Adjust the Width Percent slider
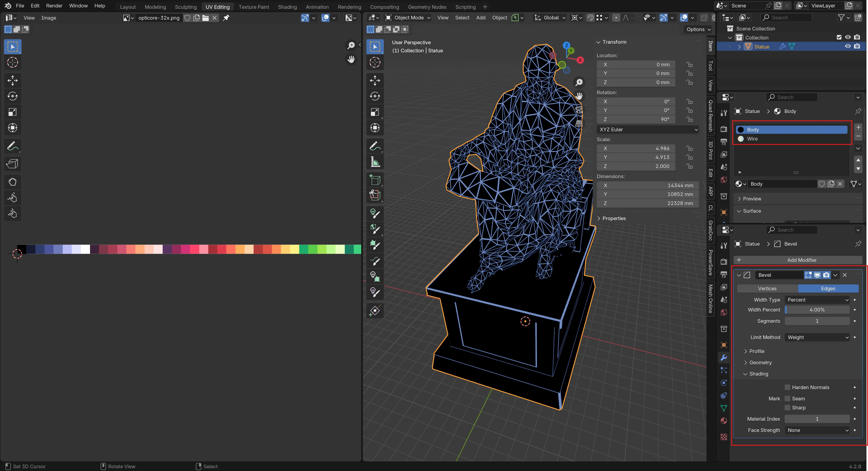Image resolution: width=868 pixels, height=471 pixels. pos(817,310)
